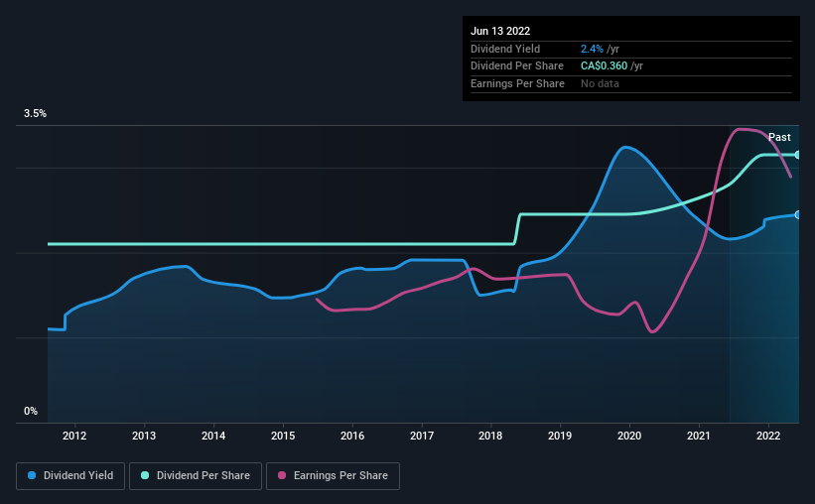Image resolution: width=815 pixels, height=504 pixels.
Task: Click the 2.4% dividend yield value
Action: coord(592,49)
